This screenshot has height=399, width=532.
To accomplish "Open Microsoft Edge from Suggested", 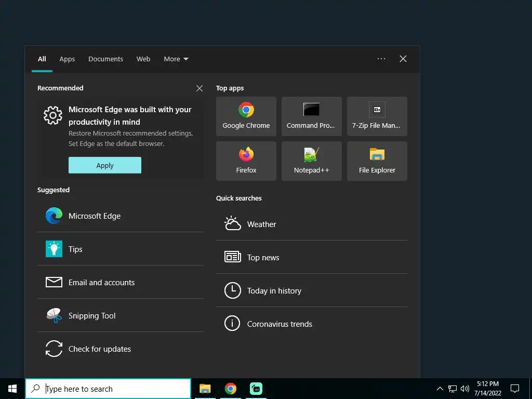I will coord(121,216).
